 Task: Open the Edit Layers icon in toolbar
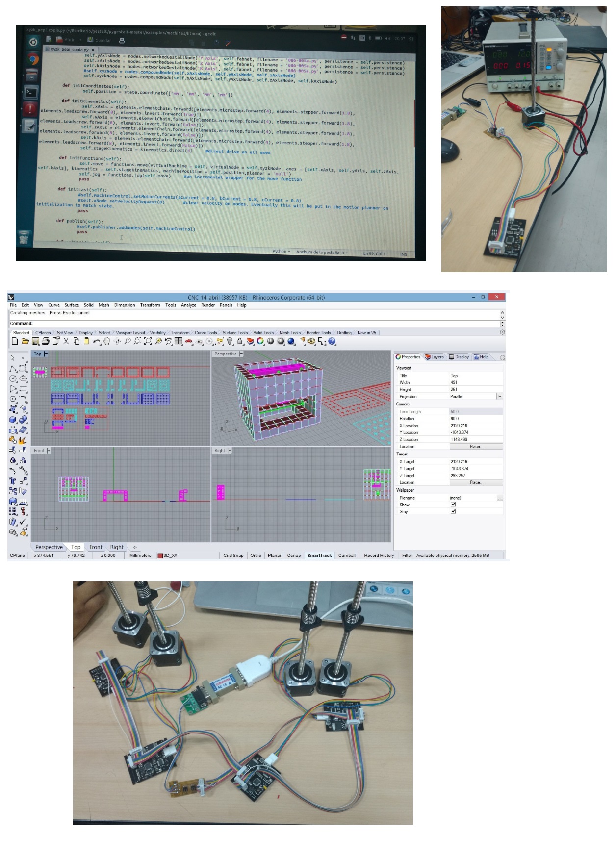point(250,341)
